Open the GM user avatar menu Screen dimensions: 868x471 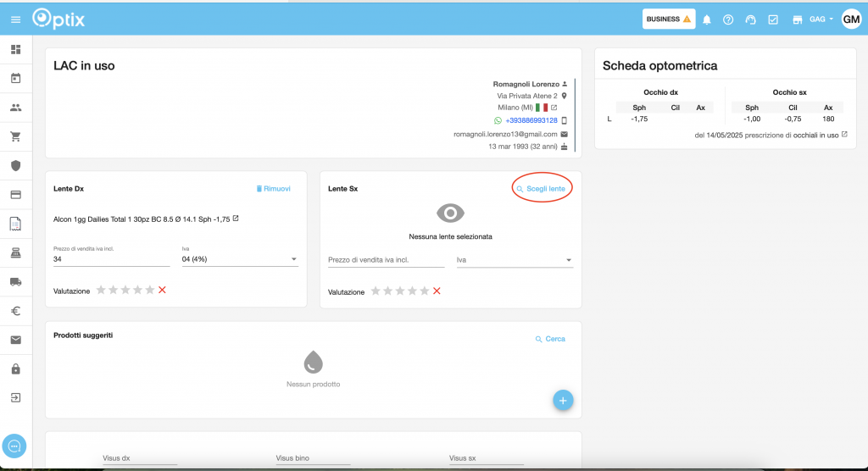point(851,19)
